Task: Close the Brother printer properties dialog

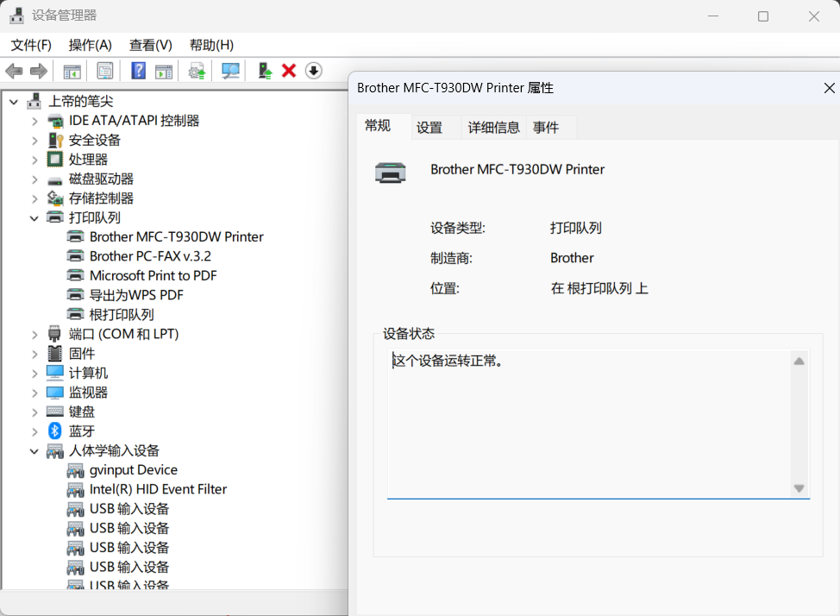Action: pyautogui.click(x=829, y=88)
